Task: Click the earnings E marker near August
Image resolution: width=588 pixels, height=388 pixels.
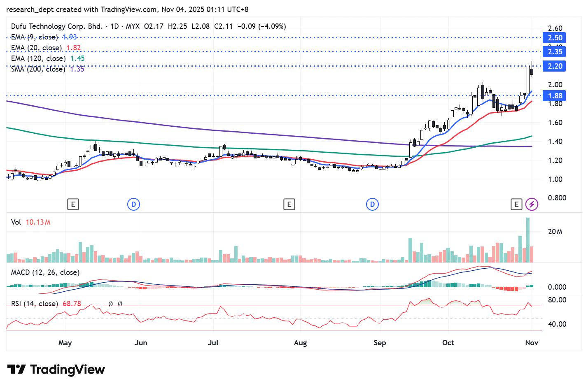Action: click(289, 204)
